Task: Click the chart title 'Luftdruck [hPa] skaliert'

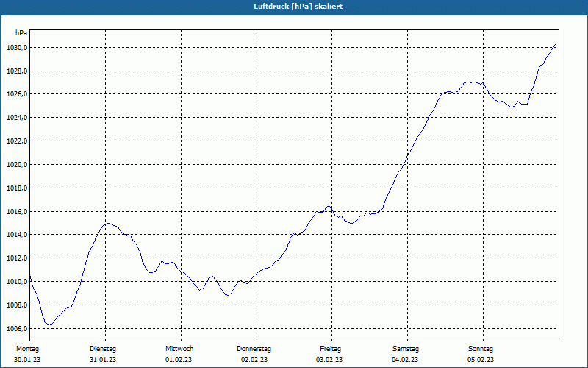Action: pos(298,7)
